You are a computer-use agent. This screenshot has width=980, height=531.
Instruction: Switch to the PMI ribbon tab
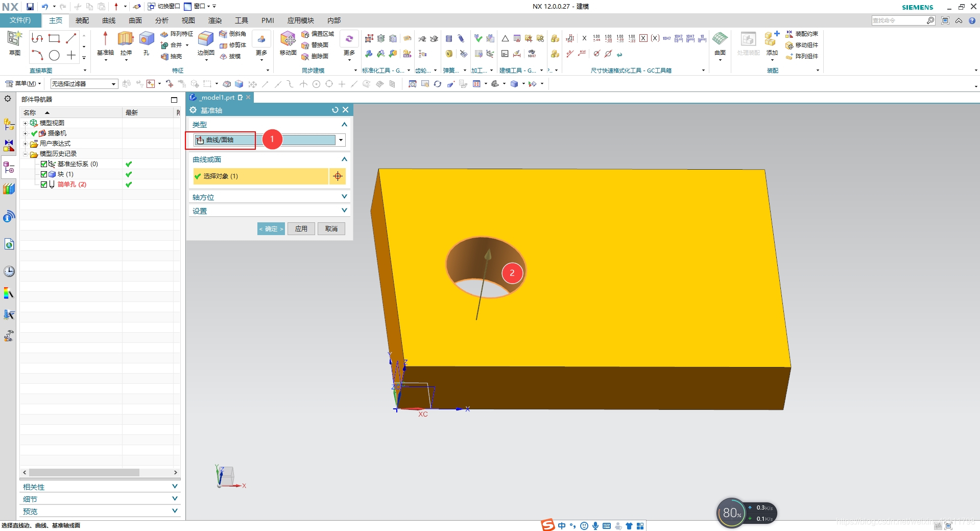coord(268,20)
